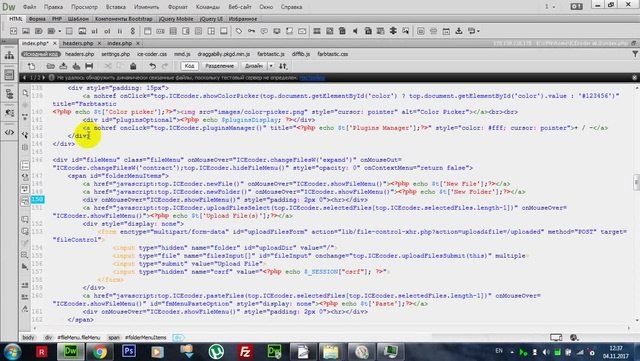Open the settings.php related file
This screenshot has width=640, height=361.
pyautogui.click(x=116, y=54)
